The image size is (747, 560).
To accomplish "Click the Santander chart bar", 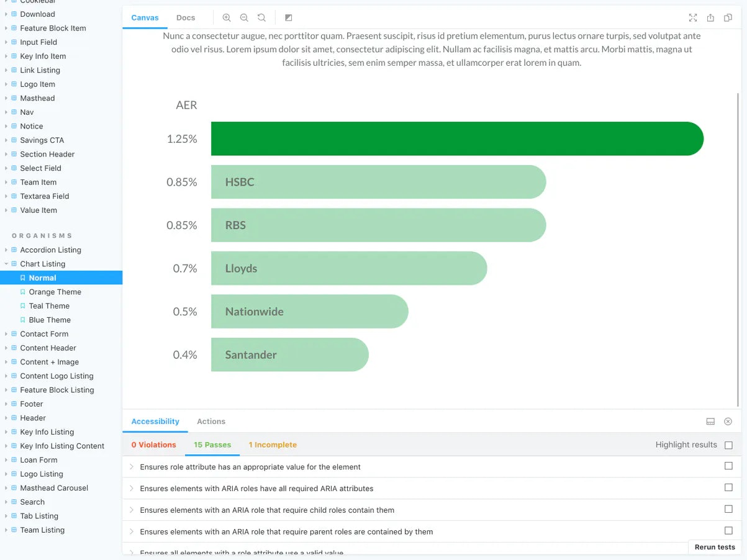I will (x=290, y=355).
